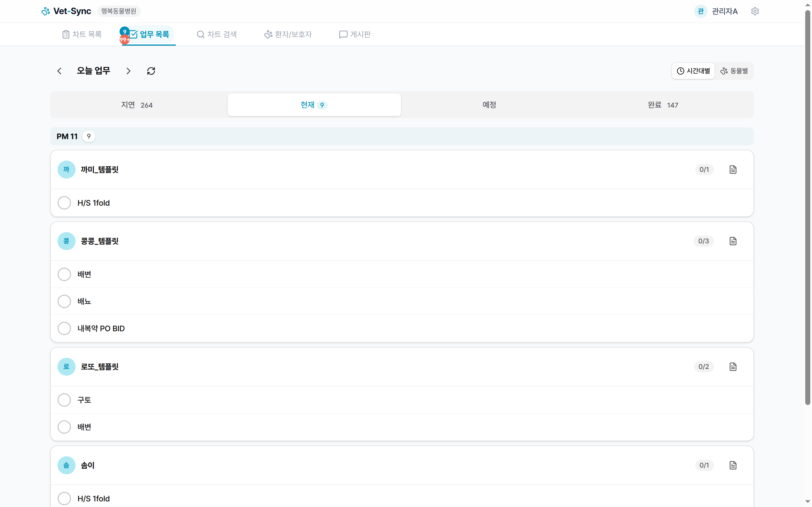
Task: Open the 완료 147 tab
Action: click(x=662, y=105)
